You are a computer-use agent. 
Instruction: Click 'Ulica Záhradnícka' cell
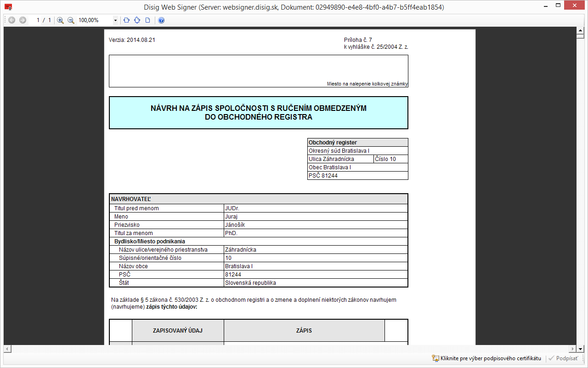pos(340,159)
